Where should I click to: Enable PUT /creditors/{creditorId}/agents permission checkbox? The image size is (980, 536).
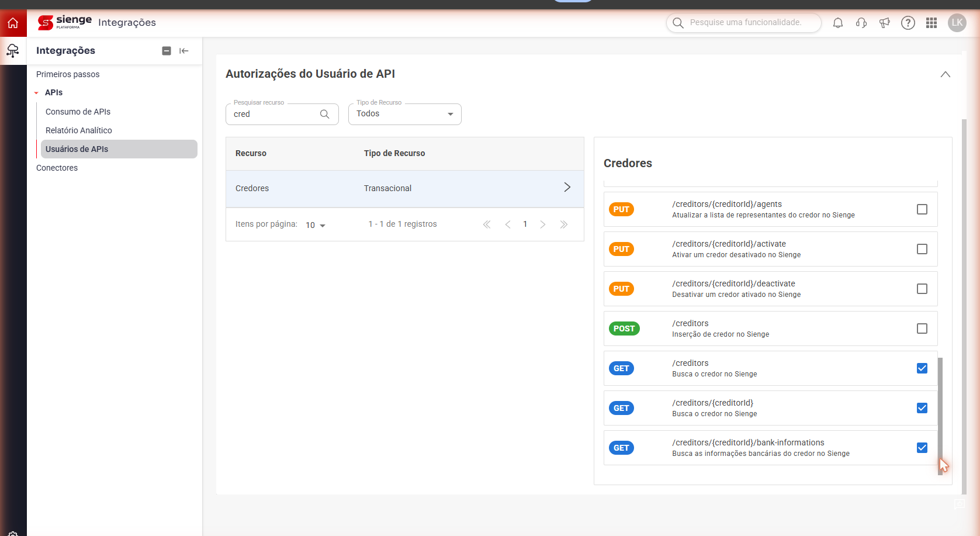tap(922, 209)
